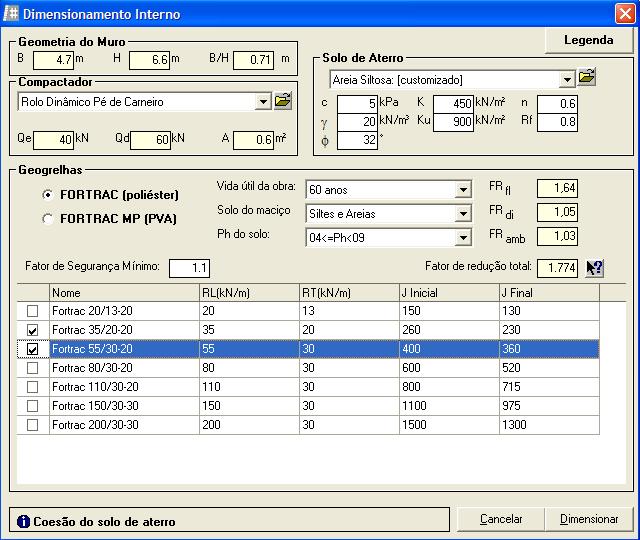
Task: Enable the Fortrac 80/30-20 checkbox
Action: [32, 368]
